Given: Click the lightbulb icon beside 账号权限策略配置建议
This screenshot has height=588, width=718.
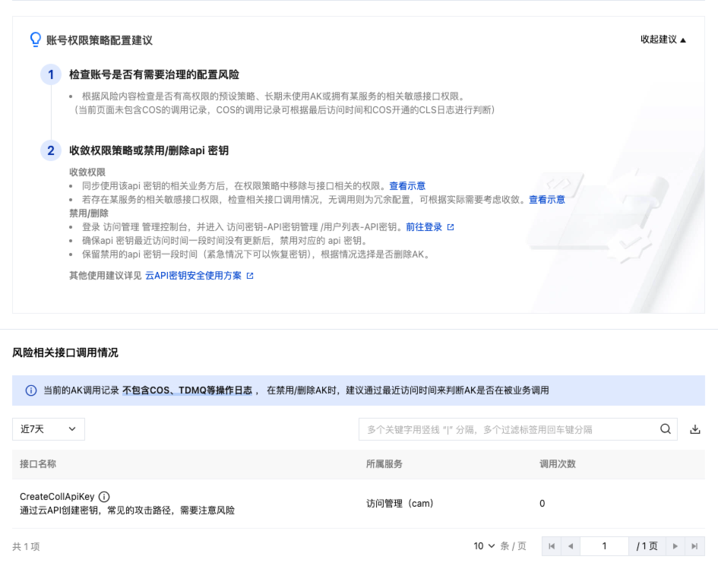Looking at the screenshot, I should [35, 40].
